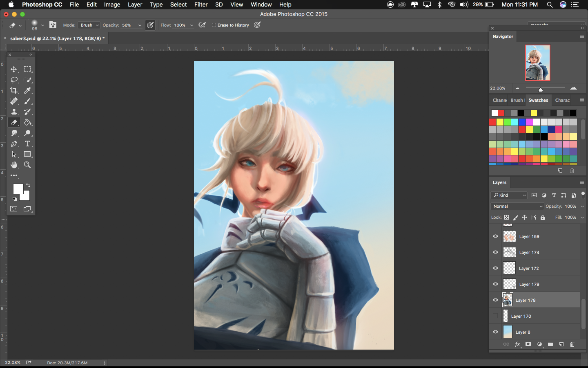
Task: Select the Smudge tool
Action: 14,133
